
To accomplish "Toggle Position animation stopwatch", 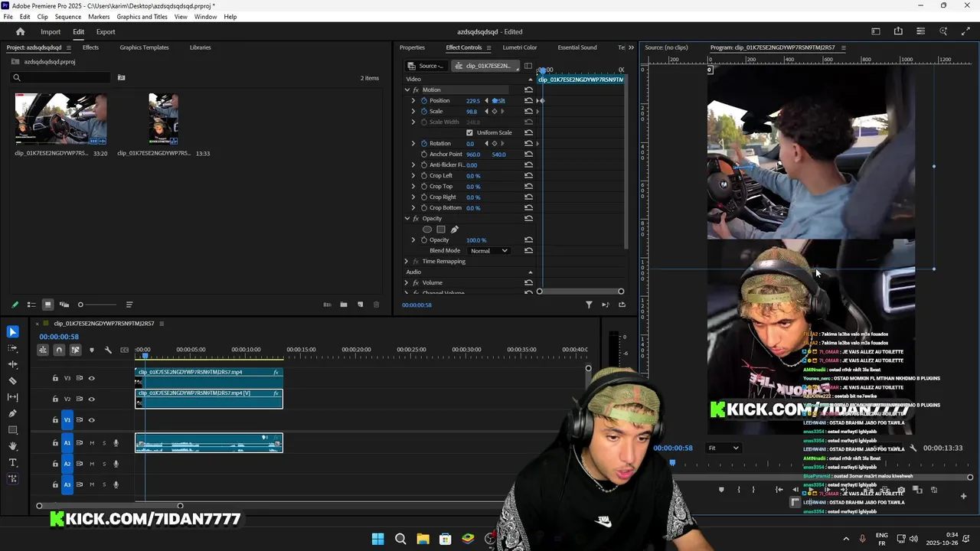I will pos(423,100).
